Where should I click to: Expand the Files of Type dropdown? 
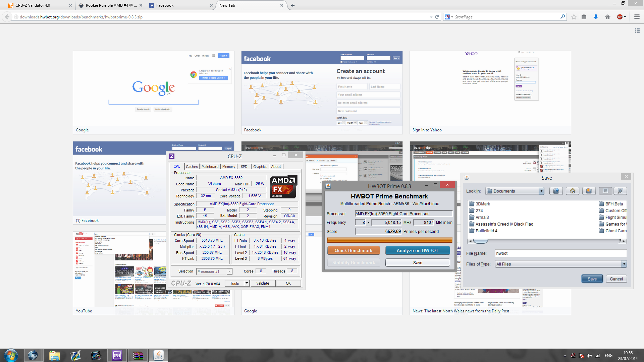(x=624, y=264)
